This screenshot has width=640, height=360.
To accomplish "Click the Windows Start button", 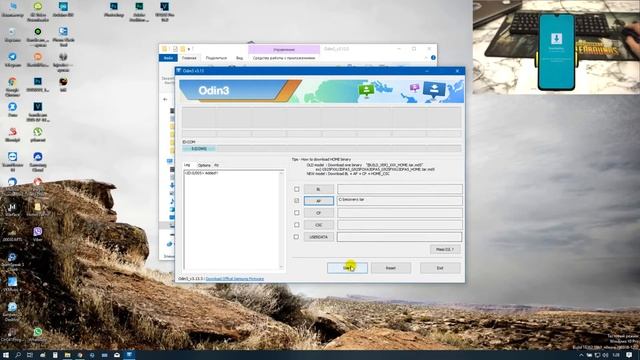I will pos(6,355).
